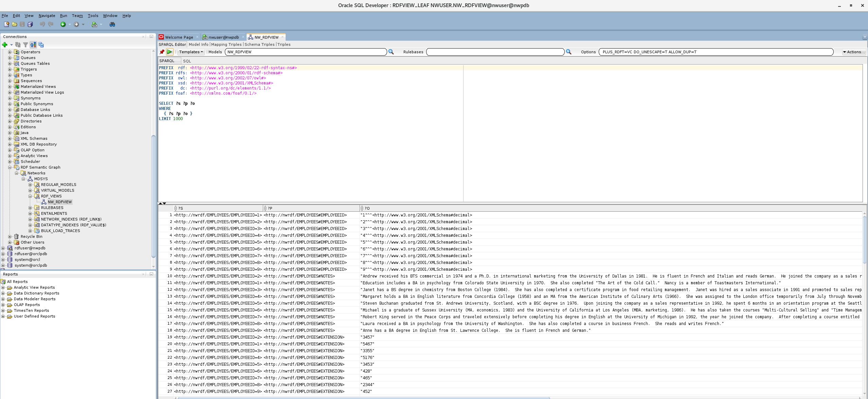
Task: Switch to the SQL tab in the editor
Action: coord(187,61)
